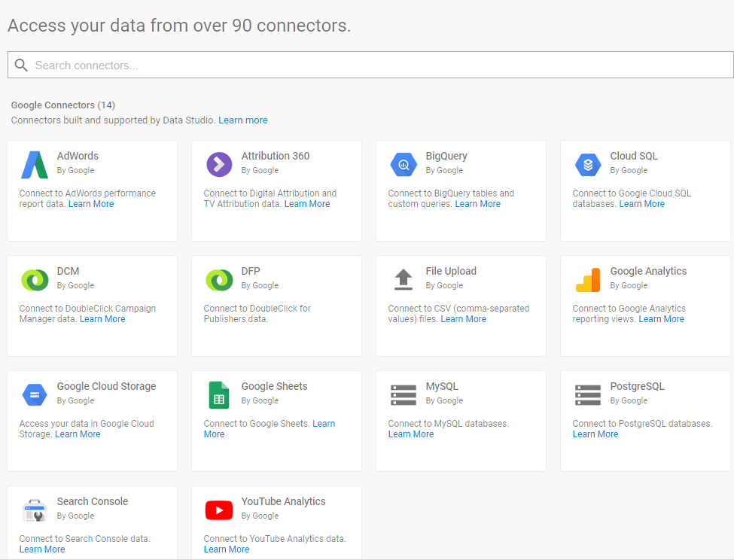This screenshot has width=734, height=560.
Task: Click the magnifying glass search icon
Action: [x=21, y=65]
